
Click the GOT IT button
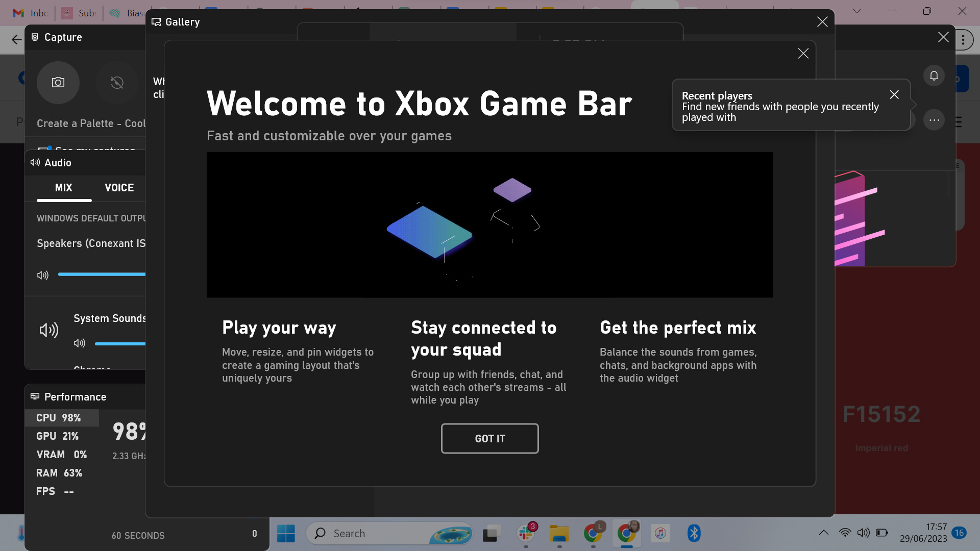[x=489, y=438]
